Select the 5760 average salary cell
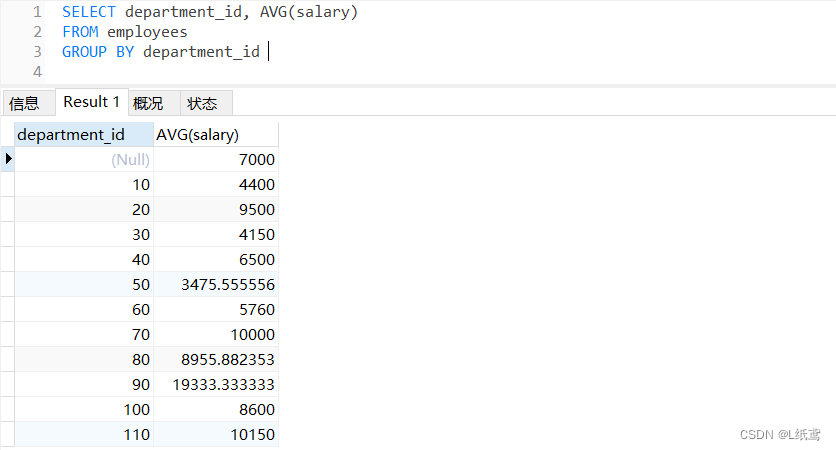836x450 pixels. (x=216, y=310)
